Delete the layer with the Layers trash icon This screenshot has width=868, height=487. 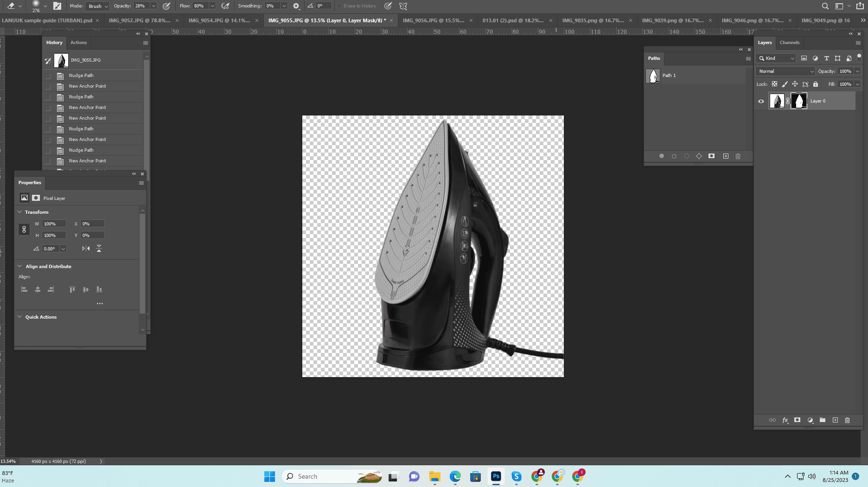click(847, 420)
